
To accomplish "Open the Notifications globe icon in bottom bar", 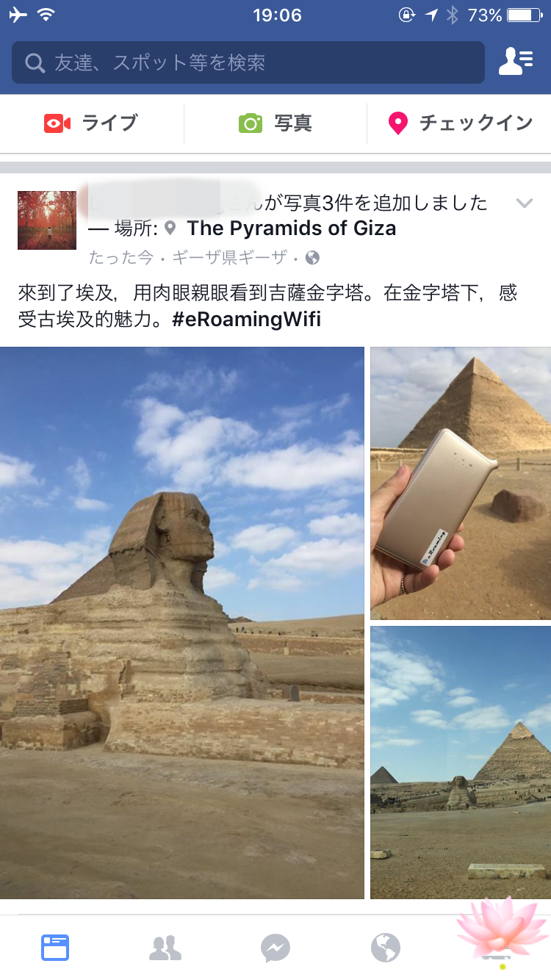I will [386, 948].
